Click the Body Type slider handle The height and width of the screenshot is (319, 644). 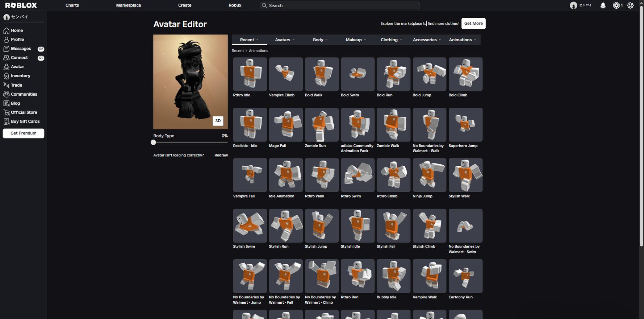(154, 142)
